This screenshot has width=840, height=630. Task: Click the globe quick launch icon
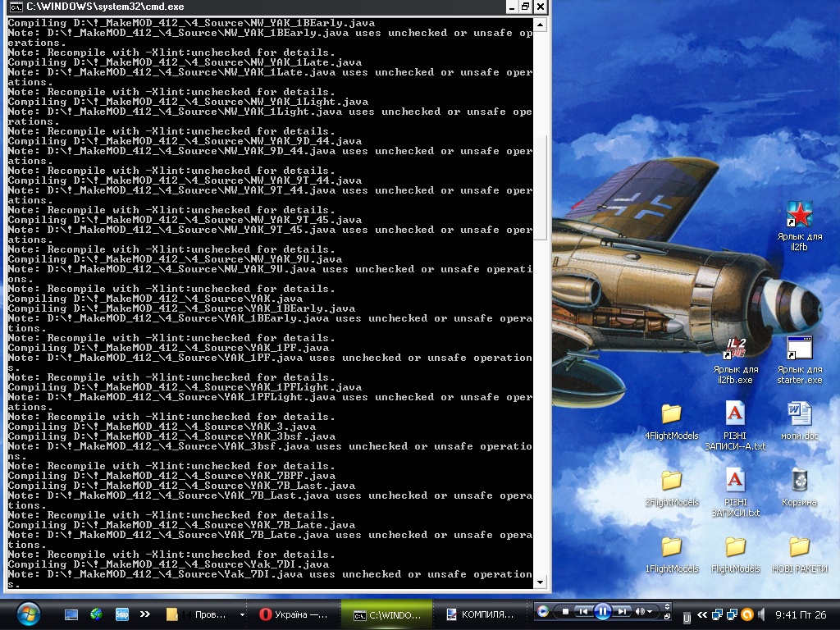[x=97, y=614]
